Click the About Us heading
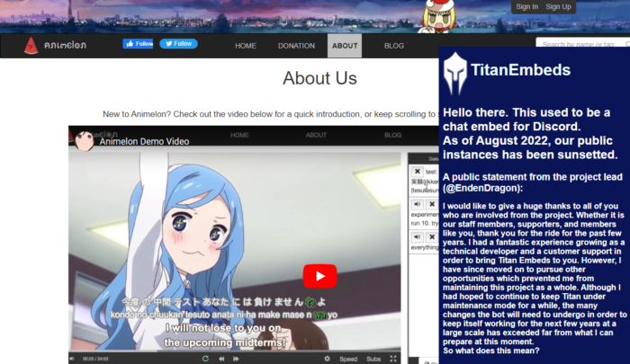 [319, 78]
